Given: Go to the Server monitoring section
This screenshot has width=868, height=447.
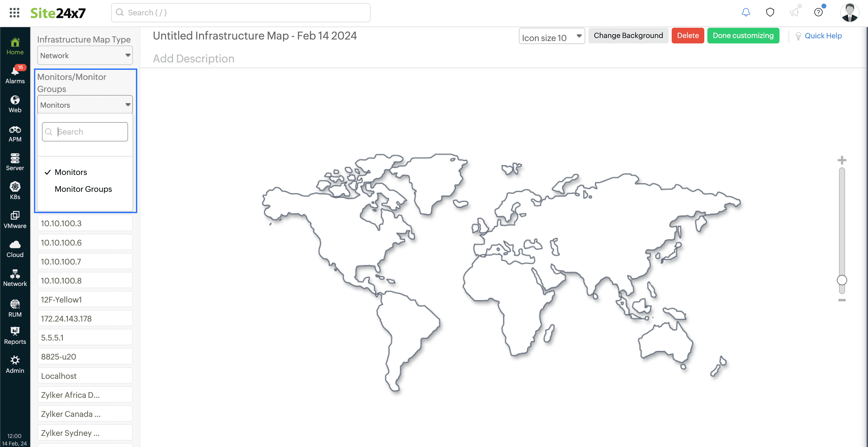Looking at the screenshot, I should pyautogui.click(x=15, y=162).
